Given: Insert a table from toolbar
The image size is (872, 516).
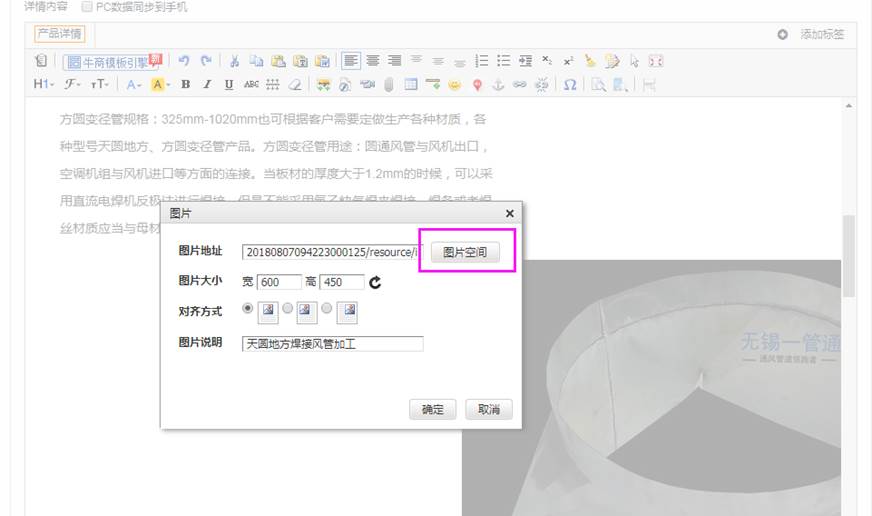Looking at the screenshot, I should (411, 85).
